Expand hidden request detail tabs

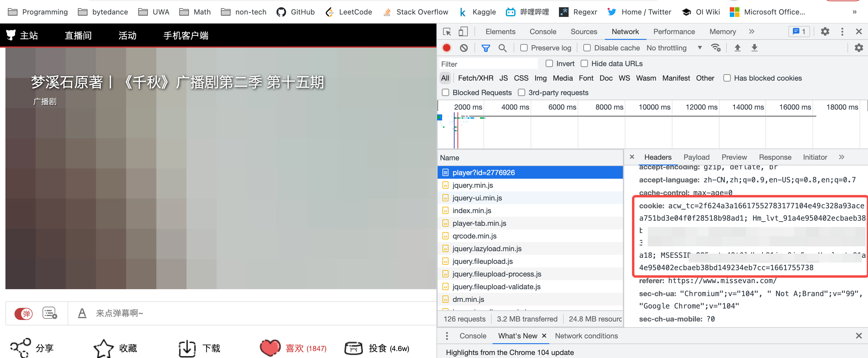coord(842,157)
